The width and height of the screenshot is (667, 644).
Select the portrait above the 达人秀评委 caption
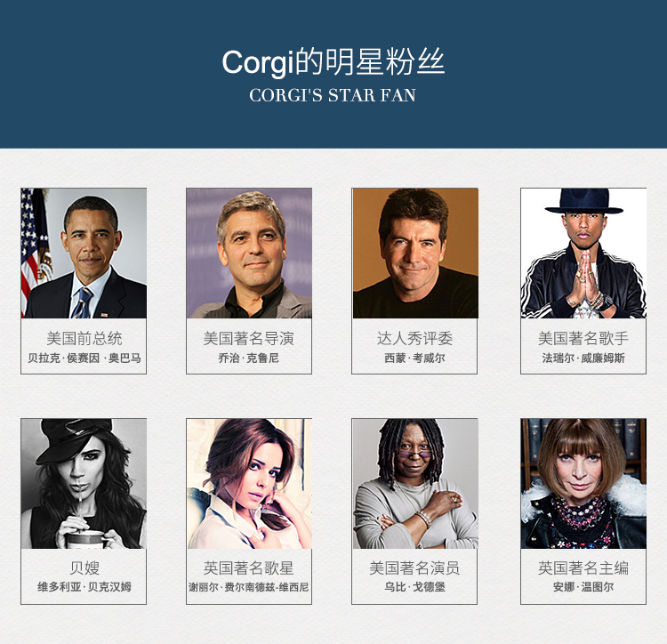(415, 254)
